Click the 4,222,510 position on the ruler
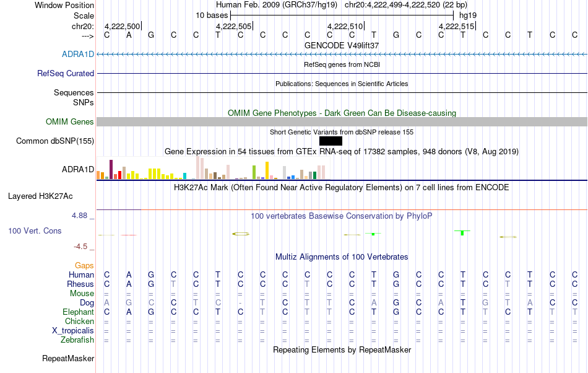 coord(345,26)
